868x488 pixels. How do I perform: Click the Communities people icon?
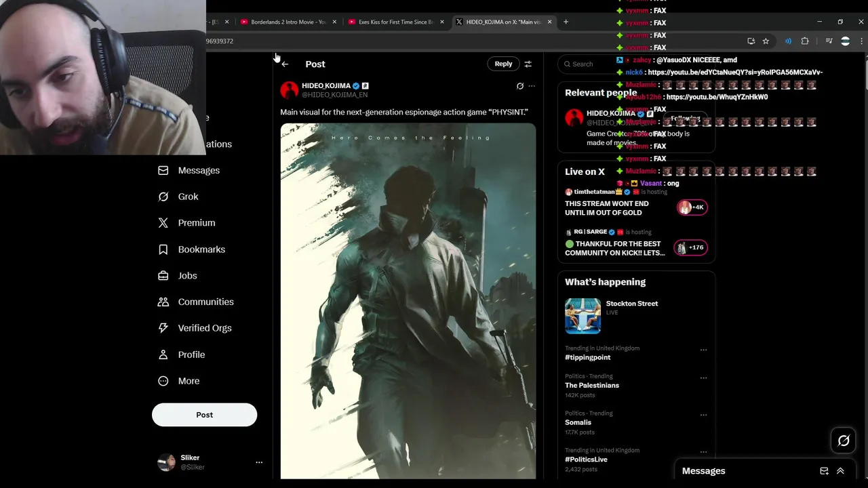pos(163,302)
